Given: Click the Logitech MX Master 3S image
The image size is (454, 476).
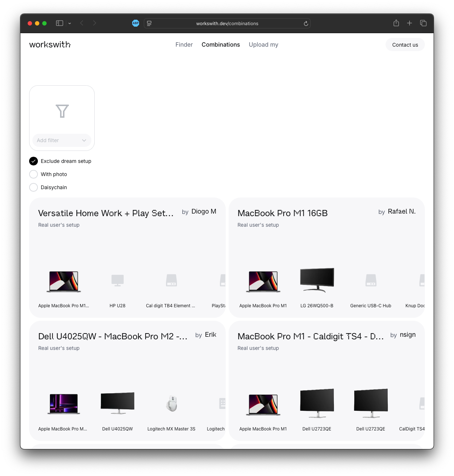Looking at the screenshot, I should (171, 403).
